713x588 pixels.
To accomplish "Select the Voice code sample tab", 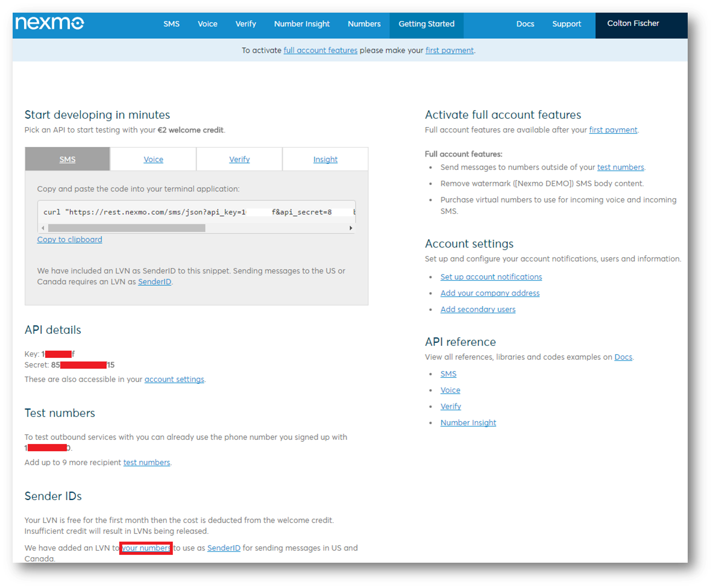I will coord(153,160).
